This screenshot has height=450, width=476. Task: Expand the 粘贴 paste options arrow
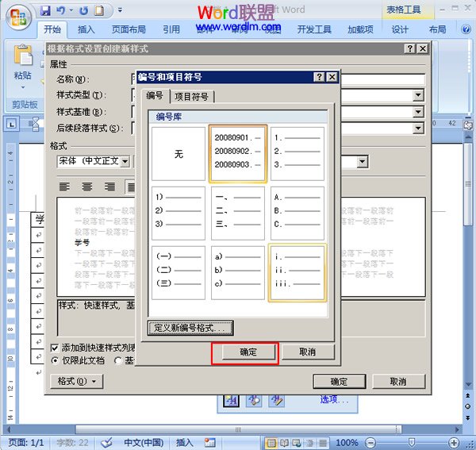[23, 88]
